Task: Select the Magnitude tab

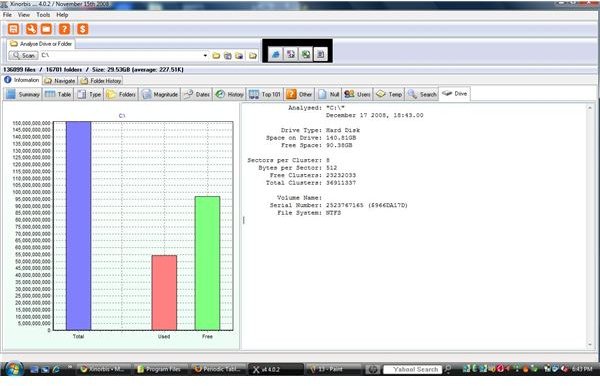Action: pos(160,94)
